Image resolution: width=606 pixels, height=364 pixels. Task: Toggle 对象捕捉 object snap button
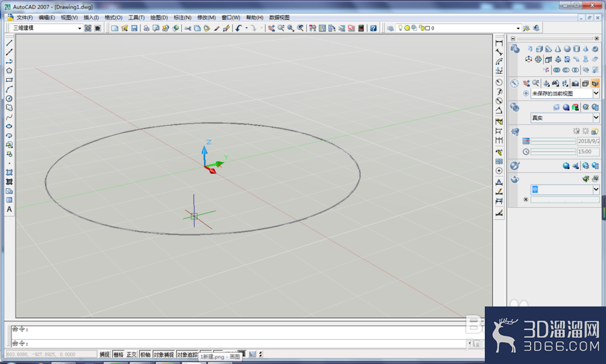pos(164,354)
